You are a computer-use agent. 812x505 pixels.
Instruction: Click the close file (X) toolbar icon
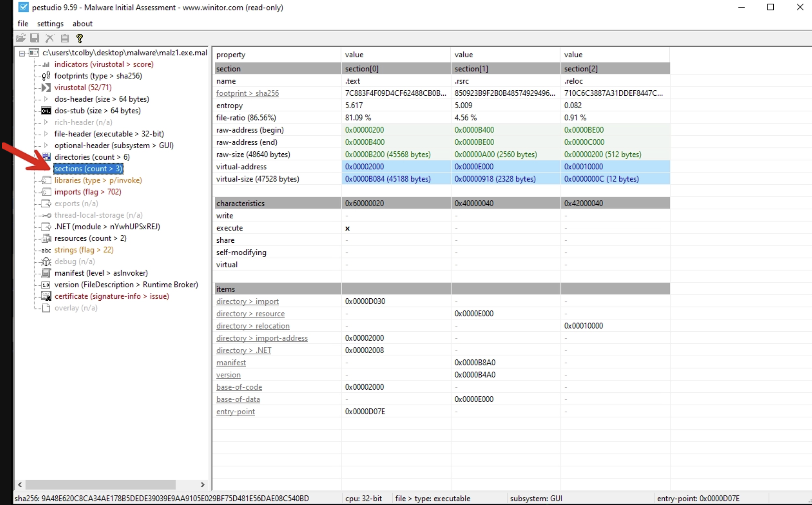click(50, 38)
